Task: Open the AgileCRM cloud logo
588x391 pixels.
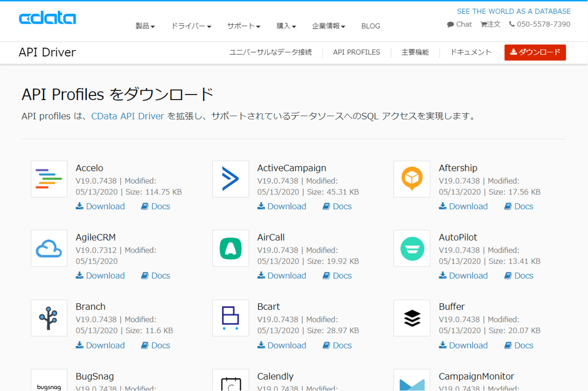Action: 49,248
